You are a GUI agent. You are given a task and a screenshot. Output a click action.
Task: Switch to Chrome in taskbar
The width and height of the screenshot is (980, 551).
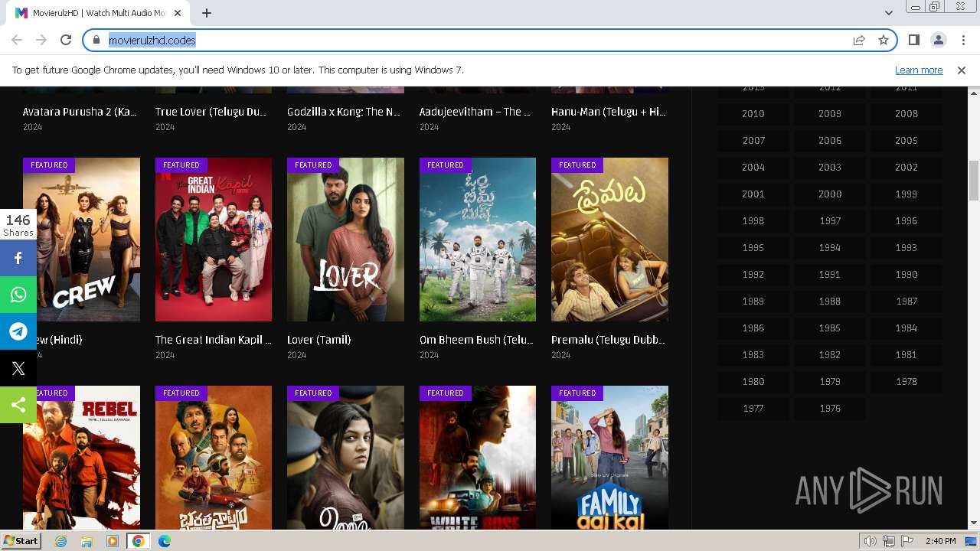pyautogui.click(x=139, y=541)
